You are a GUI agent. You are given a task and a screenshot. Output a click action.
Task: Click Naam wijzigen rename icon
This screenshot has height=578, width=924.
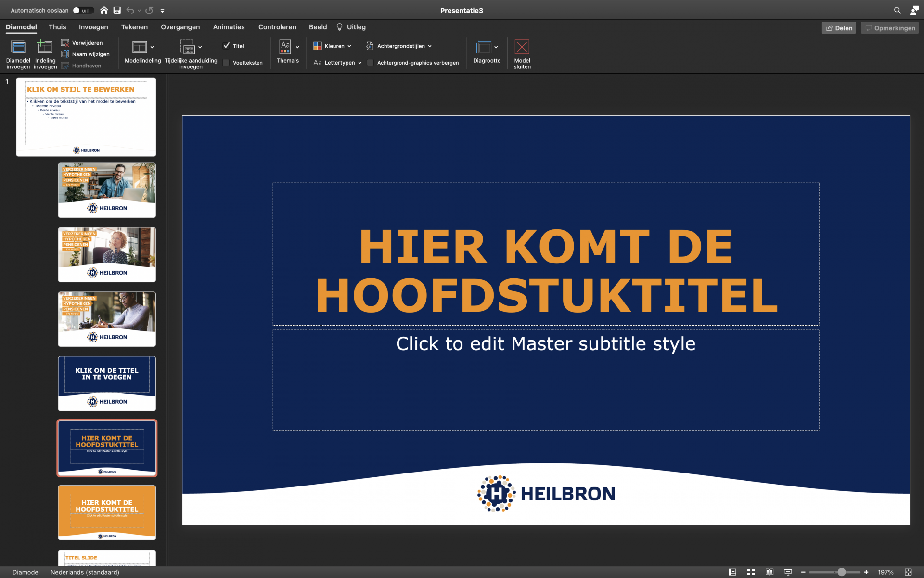click(65, 54)
